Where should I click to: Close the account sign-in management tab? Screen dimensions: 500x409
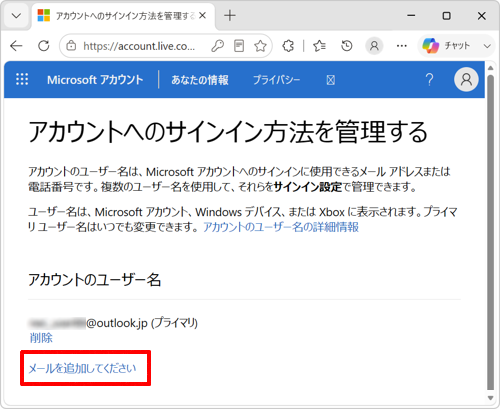[202, 16]
